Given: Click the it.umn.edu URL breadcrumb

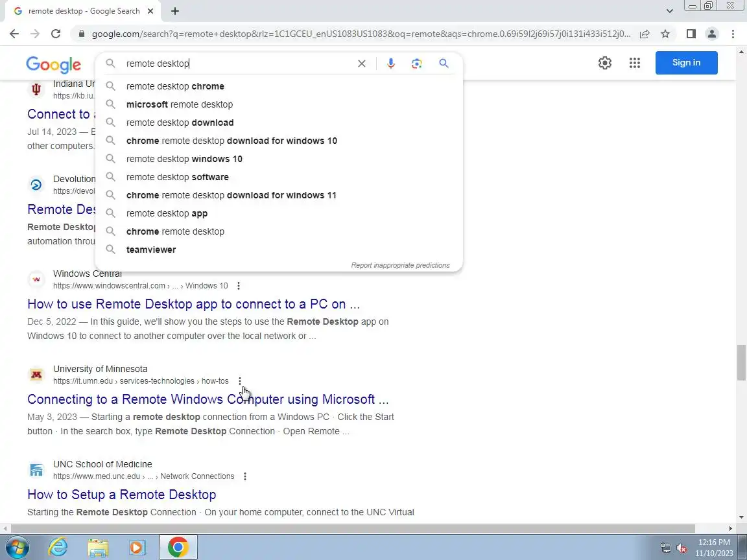Looking at the screenshot, I should 141,381.
